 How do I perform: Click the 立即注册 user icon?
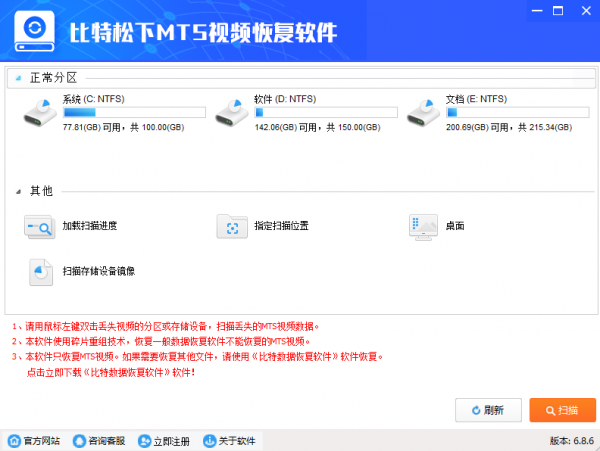point(144,441)
